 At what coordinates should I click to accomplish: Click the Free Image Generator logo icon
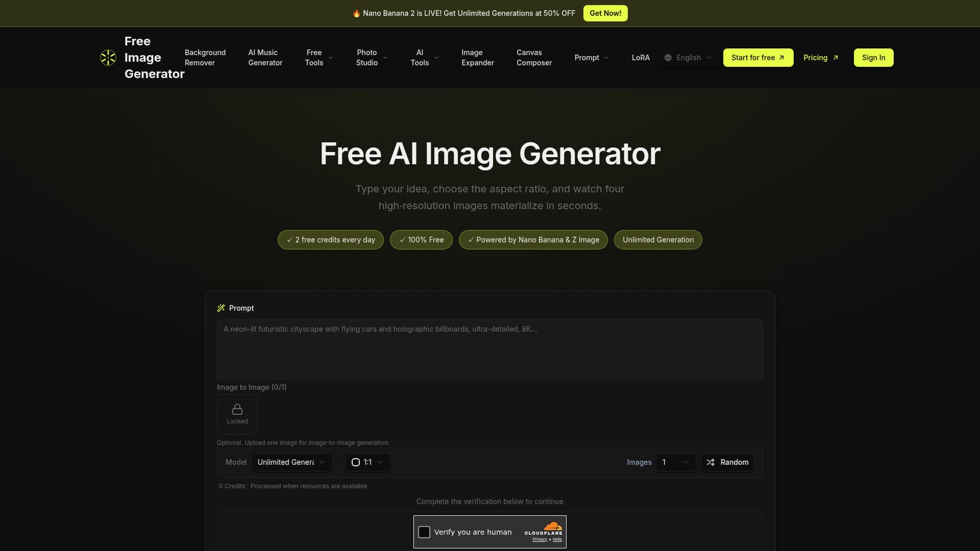click(108, 58)
